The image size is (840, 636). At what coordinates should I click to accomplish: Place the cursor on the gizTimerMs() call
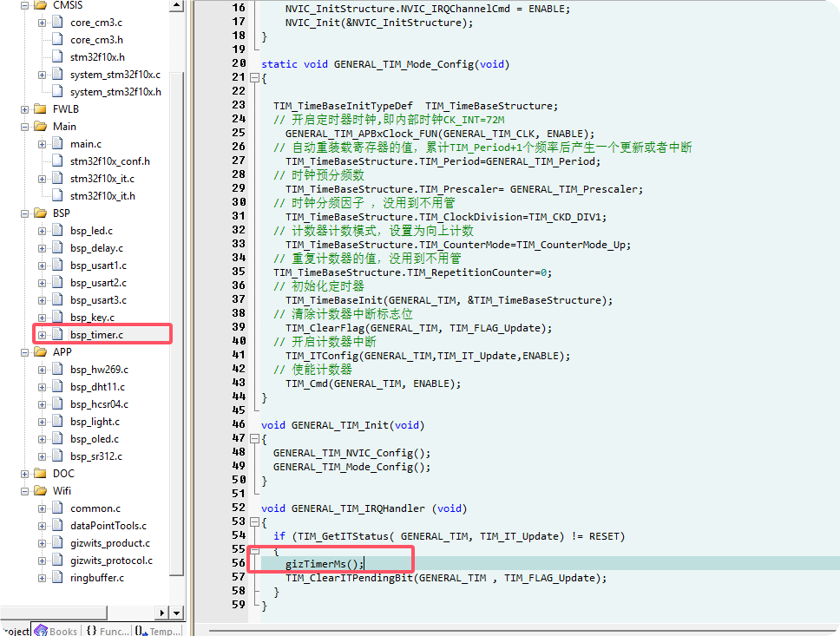coord(325,564)
